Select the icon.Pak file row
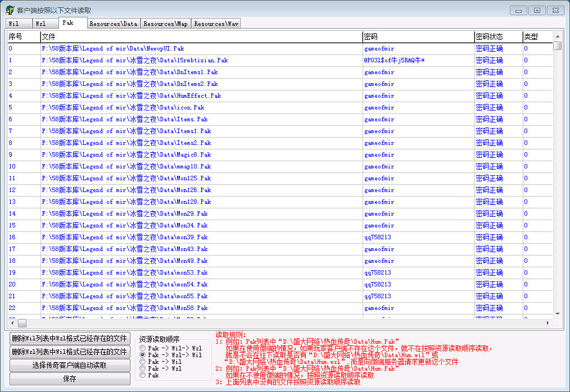Image resolution: width=570 pixels, height=392 pixels. [x=280, y=107]
